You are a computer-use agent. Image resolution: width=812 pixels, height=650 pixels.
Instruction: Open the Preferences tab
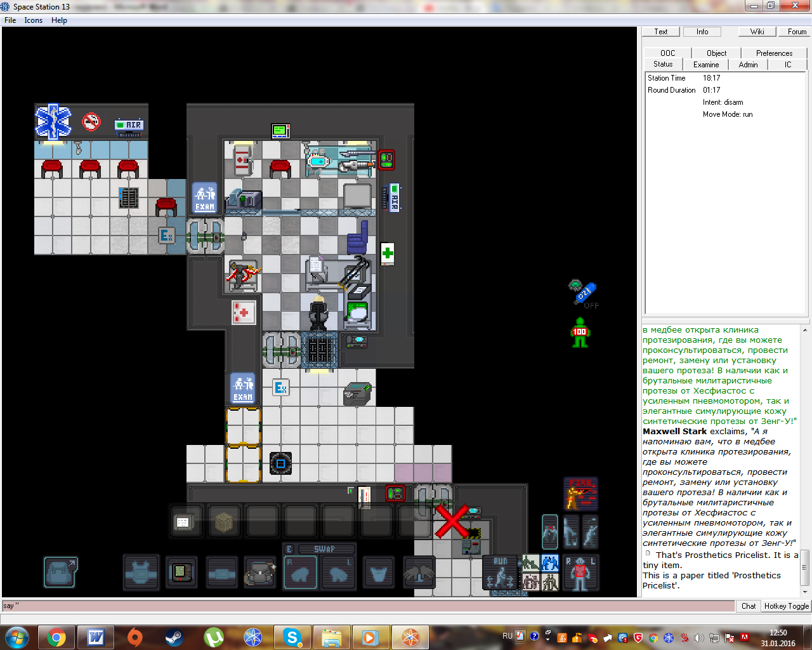pos(774,53)
